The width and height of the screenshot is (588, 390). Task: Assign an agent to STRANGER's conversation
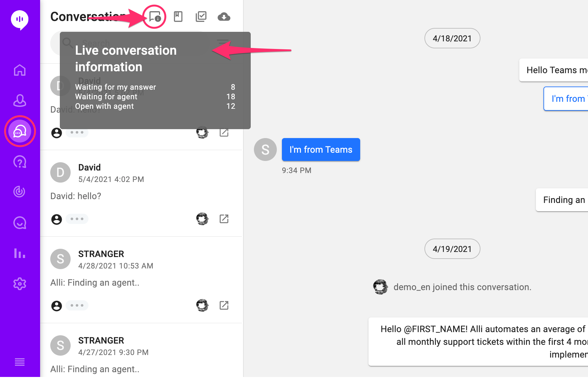(x=56, y=305)
